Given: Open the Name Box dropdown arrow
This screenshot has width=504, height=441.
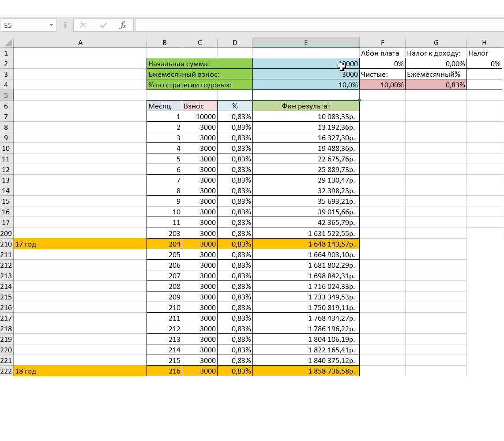Looking at the screenshot, I should [x=51, y=25].
